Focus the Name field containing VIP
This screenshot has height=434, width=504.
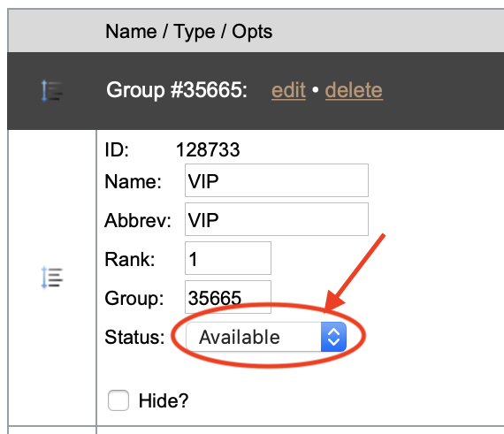pos(277,180)
